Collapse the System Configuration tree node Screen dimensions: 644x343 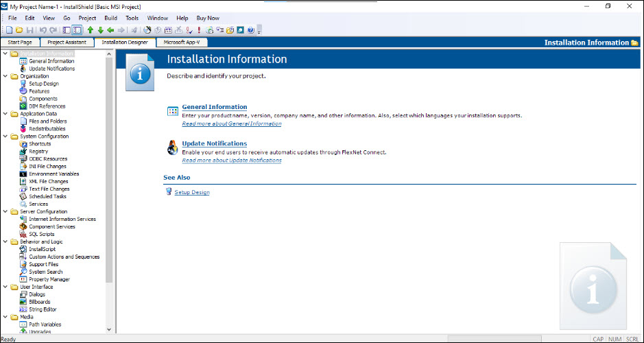[x=5, y=137]
